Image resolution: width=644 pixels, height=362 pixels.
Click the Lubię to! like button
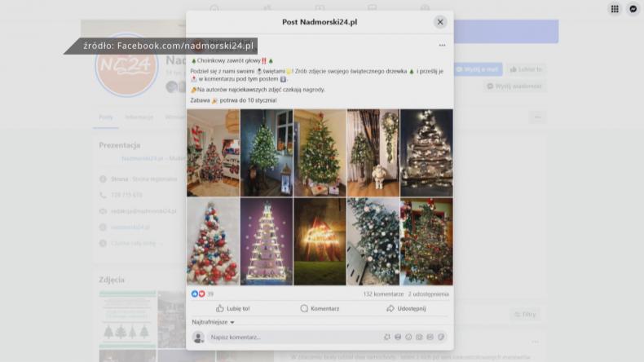click(233, 309)
